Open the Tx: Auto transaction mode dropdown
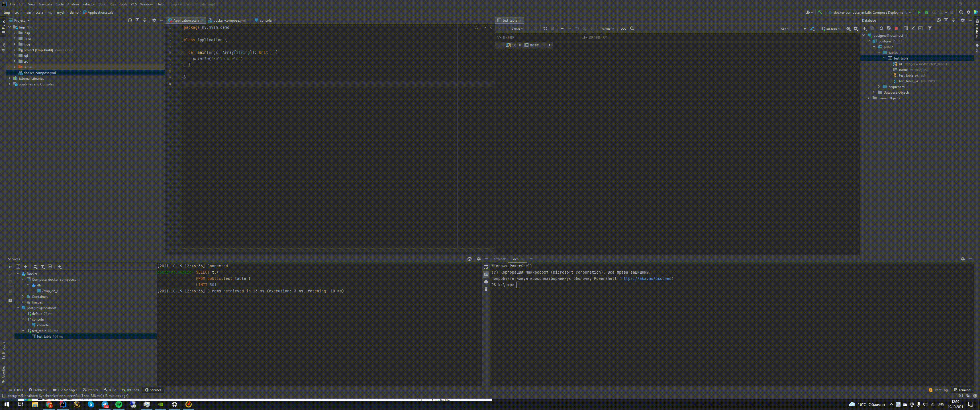The image size is (980, 410). (607, 28)
